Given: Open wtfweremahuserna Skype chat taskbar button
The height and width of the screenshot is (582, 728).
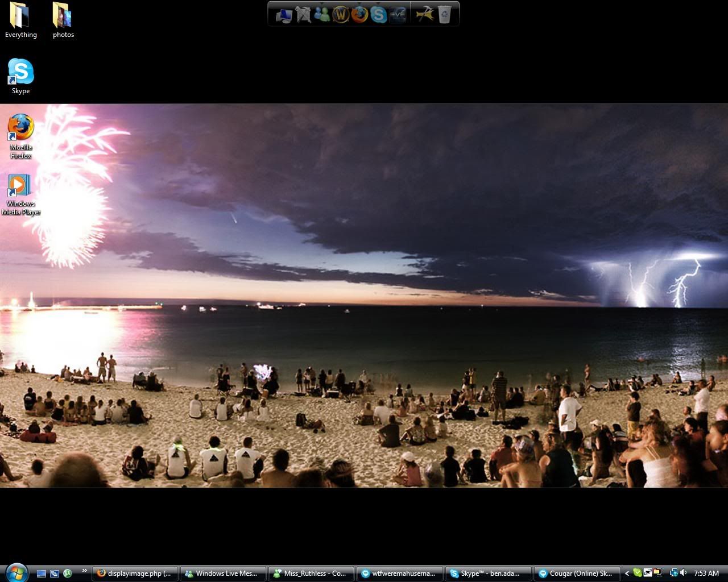Looking at the screenshot, I should pos(400,573).
